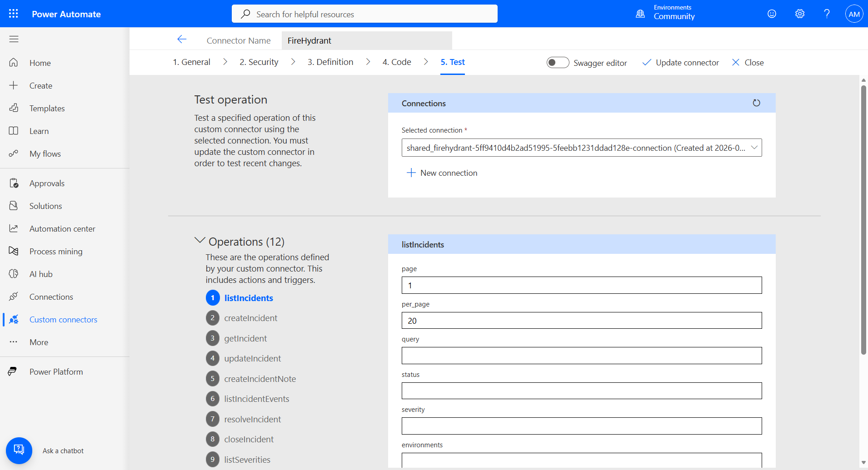
Task: Switch to the 2. Security tab
Action: tap(259, 62)
